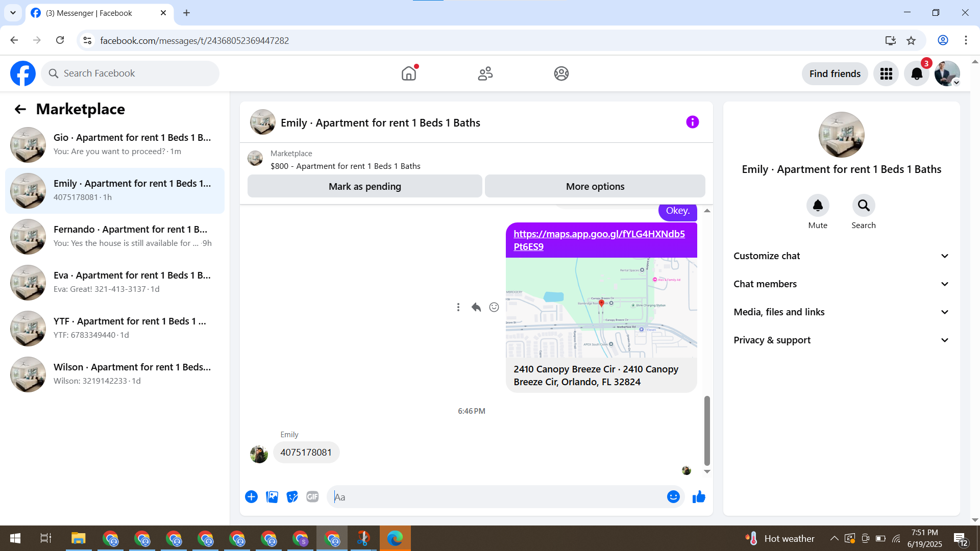Click chat scrollbar thumb
This screenshot has width=980, height=551.
click(x=707, y=431)
